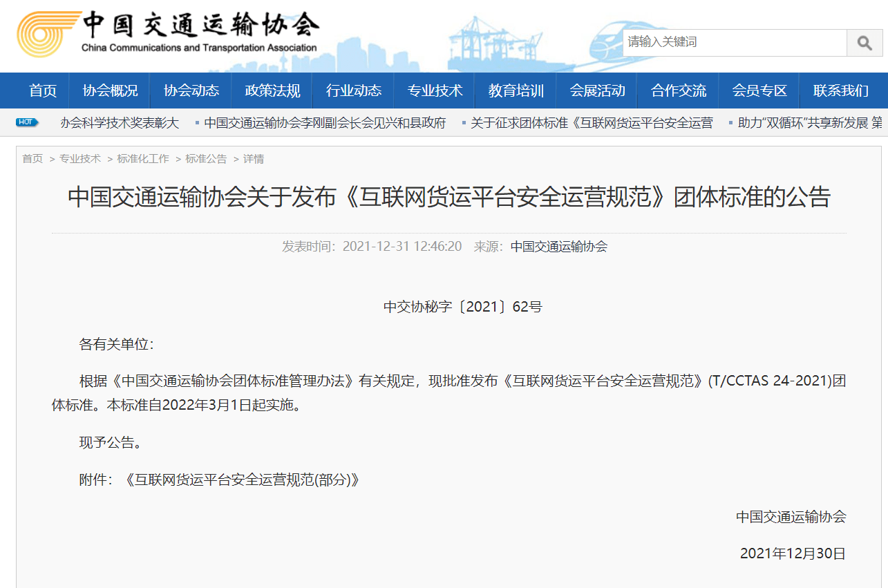
Task: Go back to 标准公告 via breadcrumb
Action: point(206,159)
